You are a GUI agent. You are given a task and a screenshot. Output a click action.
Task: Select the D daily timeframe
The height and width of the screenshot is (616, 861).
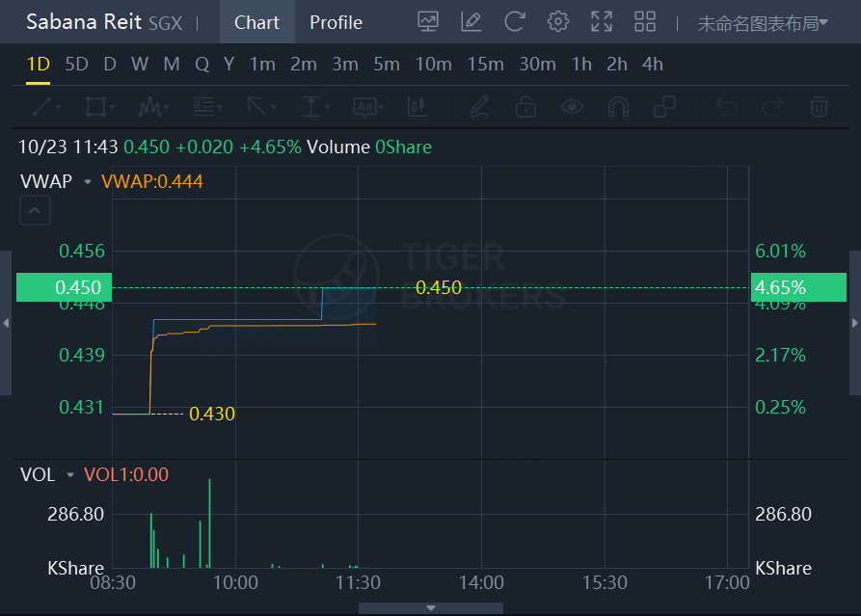tap(110, 65)
